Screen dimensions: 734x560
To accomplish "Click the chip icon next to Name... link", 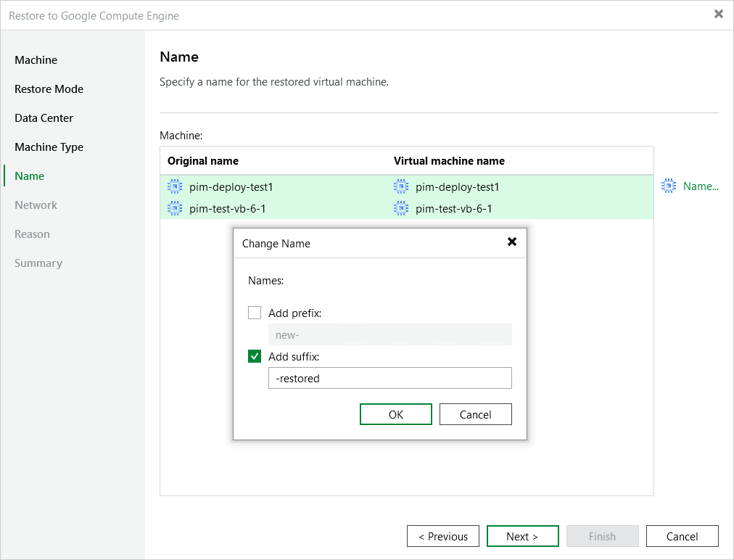I will [x=669, y=186].
